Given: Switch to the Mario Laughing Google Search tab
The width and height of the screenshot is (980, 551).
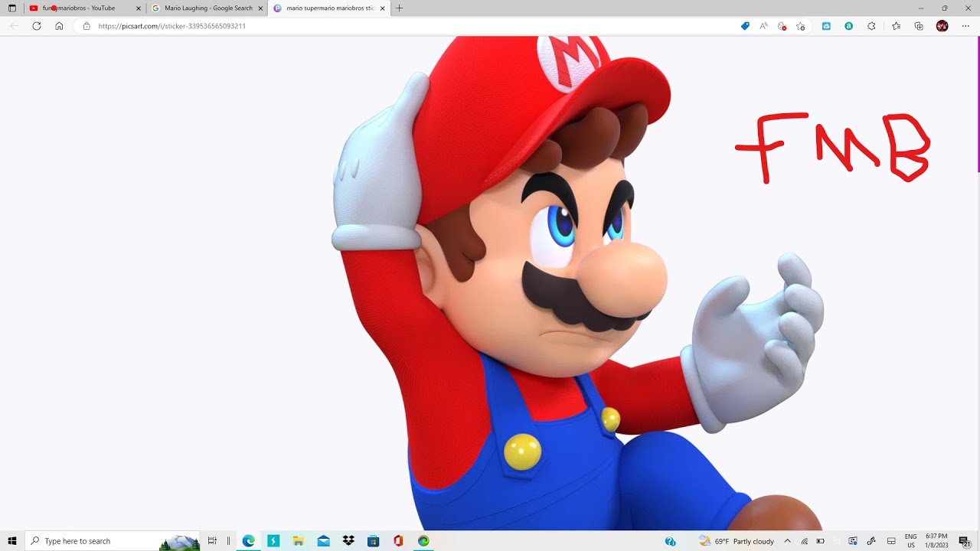Looking at the screenshot, I should (207, 8).
